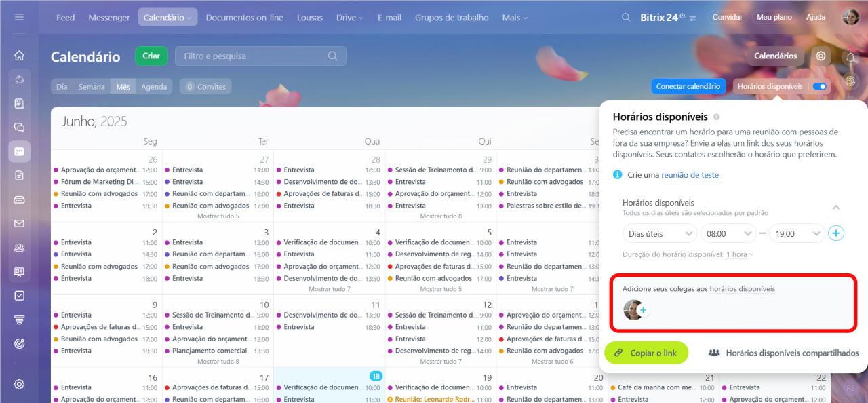
Task: Expand 'Mostrar tudo 8' under day 10
Action: tap(218, 362)
